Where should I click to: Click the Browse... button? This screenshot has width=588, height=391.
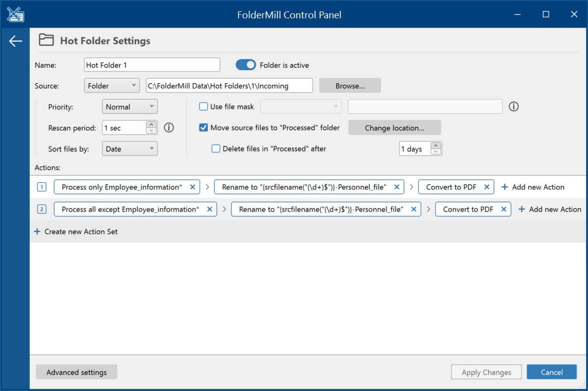pos(350,86)
